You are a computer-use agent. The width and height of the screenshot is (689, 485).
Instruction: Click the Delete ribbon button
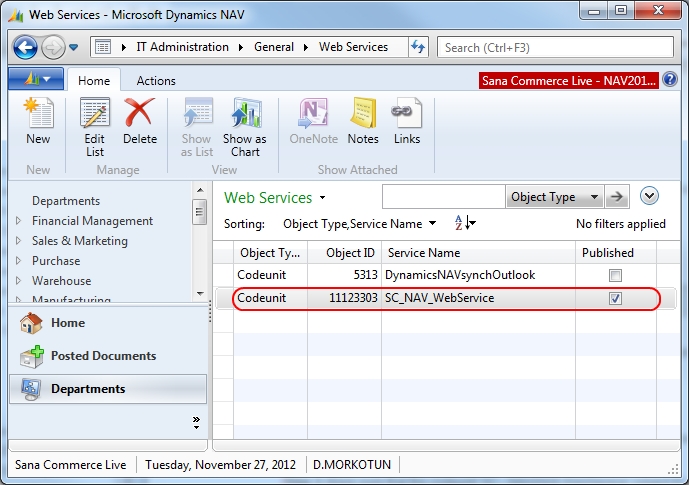tap(140, 122)
